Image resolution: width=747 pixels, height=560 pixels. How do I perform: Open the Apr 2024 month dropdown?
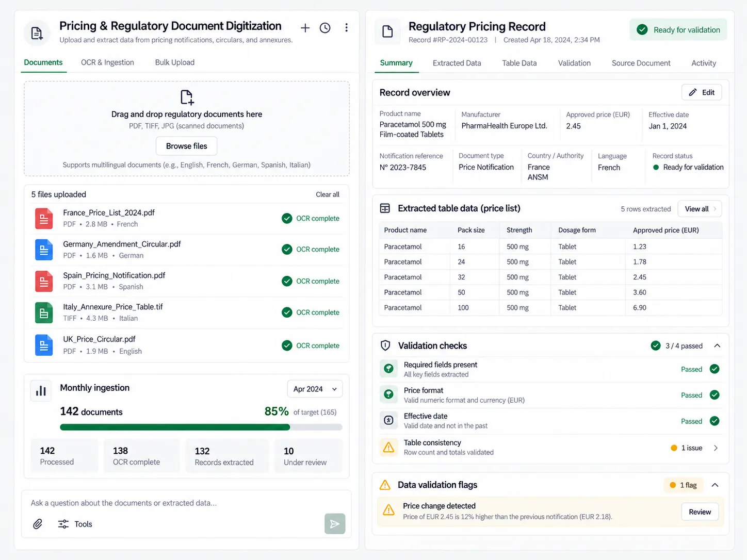[315, 389]
